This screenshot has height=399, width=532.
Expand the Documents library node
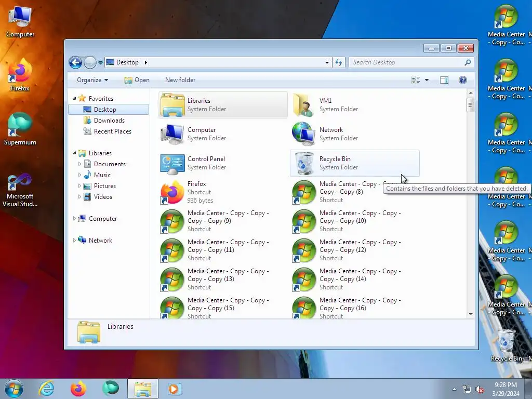[79, 164]
